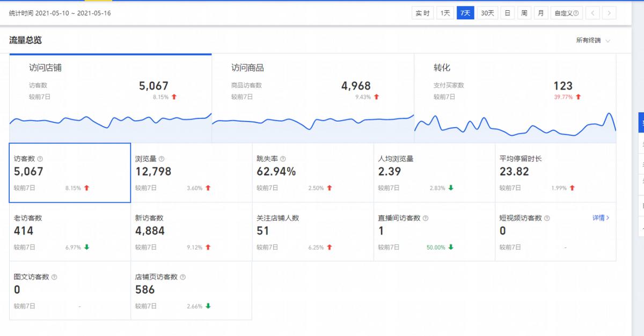Switch to 实时 real-time mode

[422, 12]
